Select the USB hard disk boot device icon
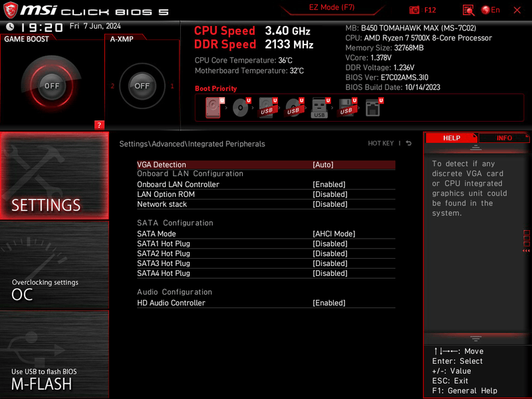Viewport: 532px width, 399px height. [x=268, y=108]
